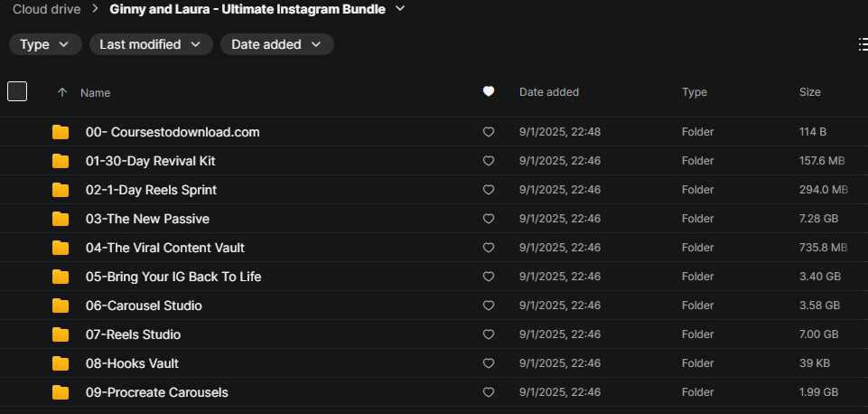868x414 pixels.
Task: Toggle favorite on 00- Coursestodownload.com
Action: (489, 132)
